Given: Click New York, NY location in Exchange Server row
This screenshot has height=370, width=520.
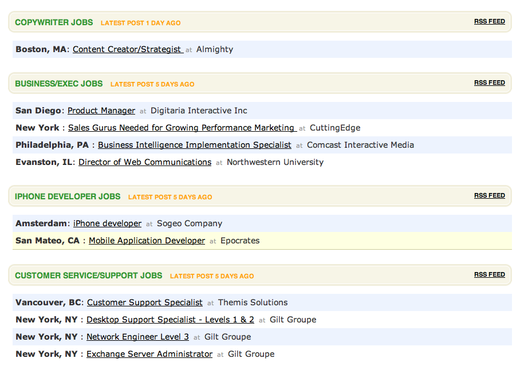Looking at the screenshot, I should click(47, 354).
